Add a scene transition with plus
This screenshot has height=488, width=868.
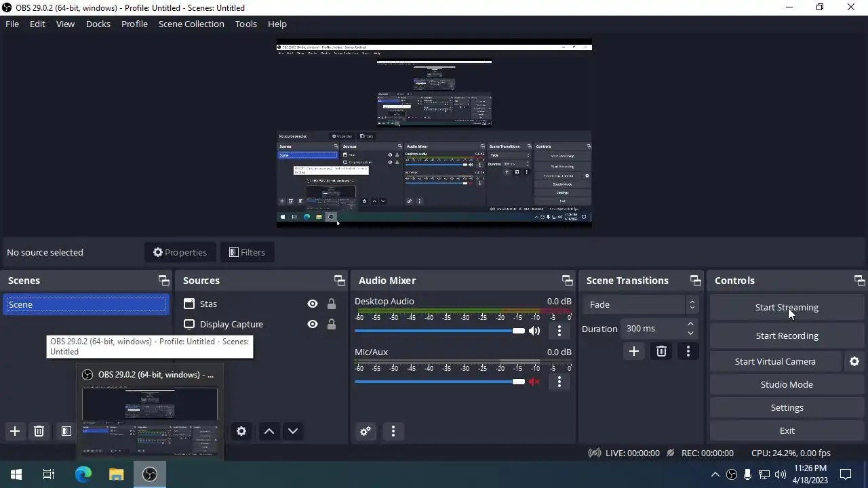pos(634,351)
